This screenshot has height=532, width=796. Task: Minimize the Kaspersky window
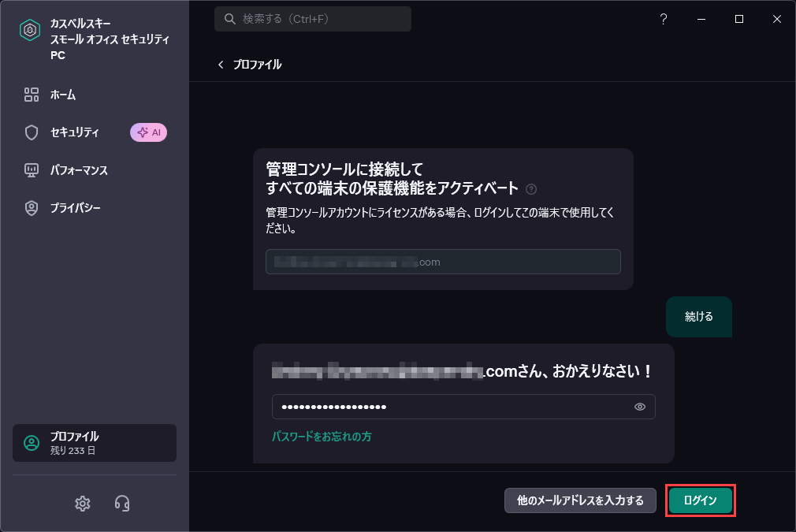[701, 19]
